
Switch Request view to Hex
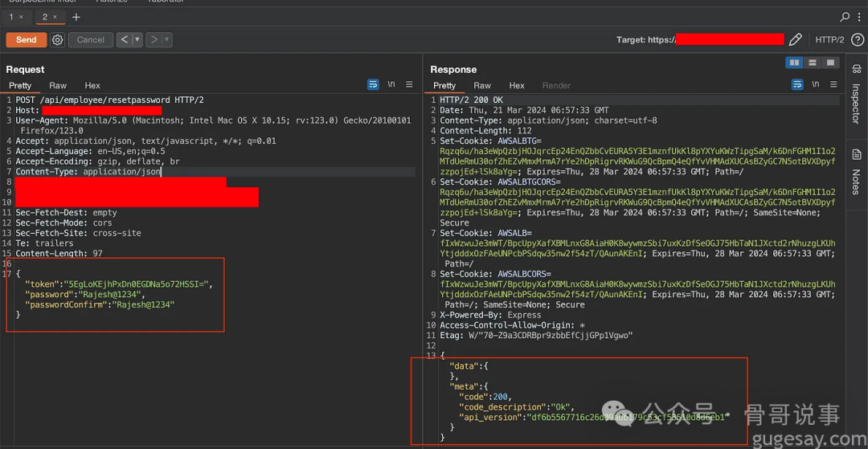[x=92, y=86]
